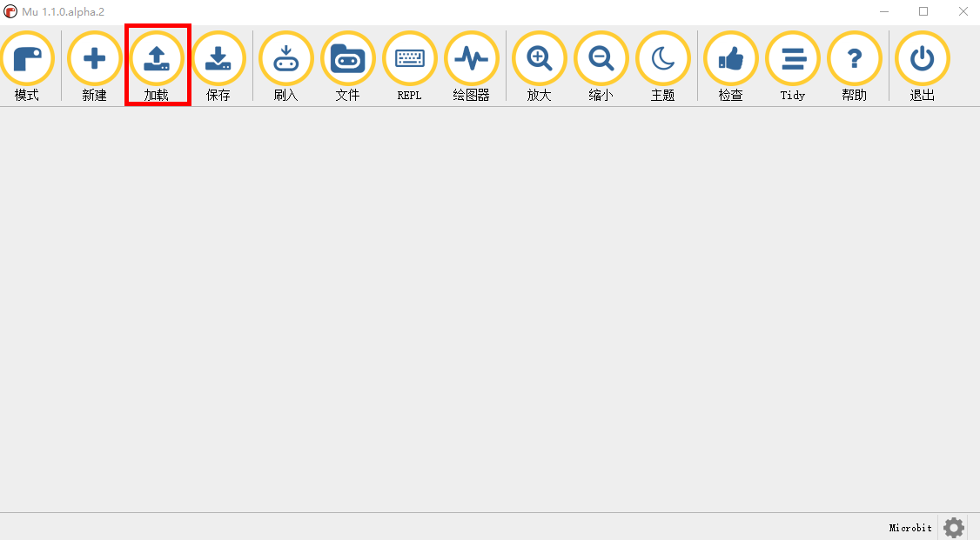Open the 文件 (Files) panel
Screen dimensions: 980x540
347,65
